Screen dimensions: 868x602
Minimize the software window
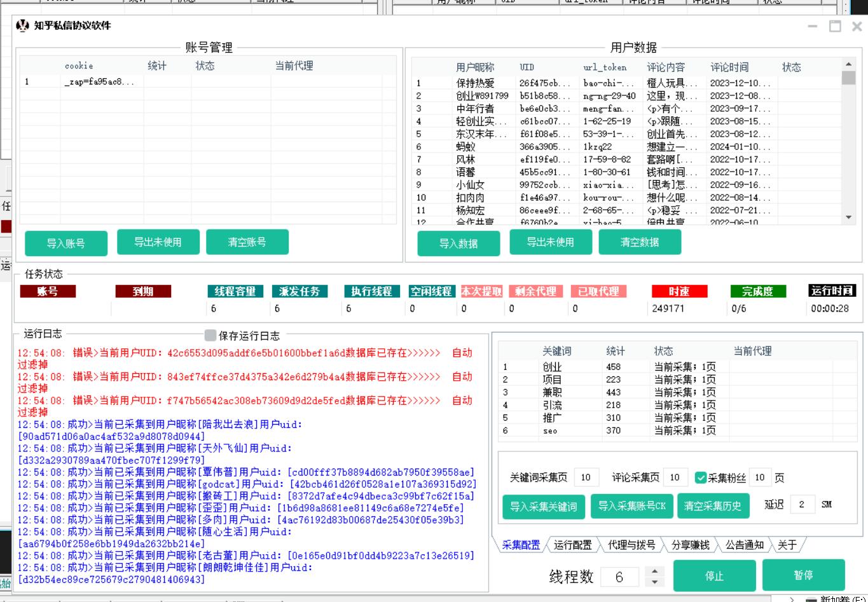coord(813,26)
